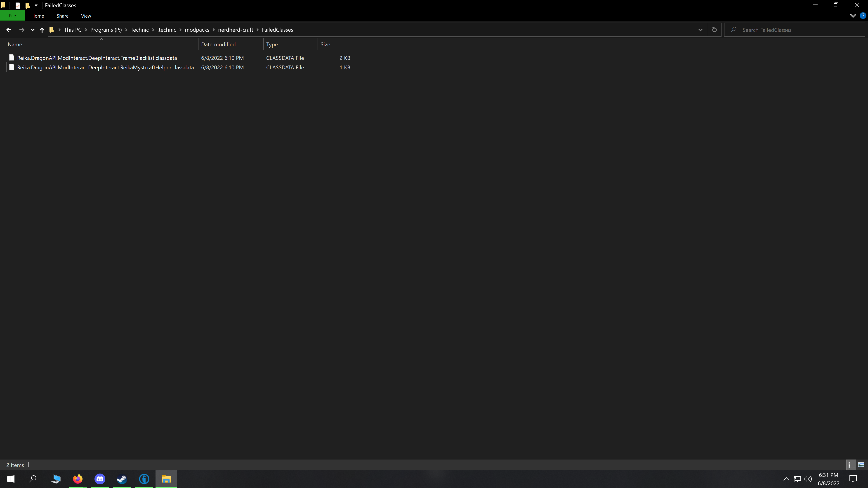
Task: Click the Properties icon in the quick access toolbar
Action: (18, 5)
